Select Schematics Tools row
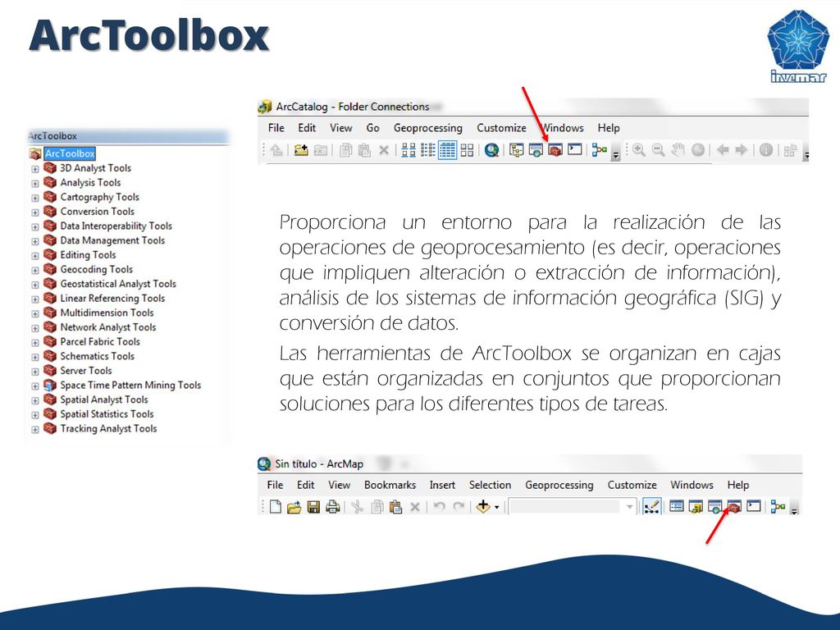The width and height of the screenshot is (840, 630). coord(97,356)
